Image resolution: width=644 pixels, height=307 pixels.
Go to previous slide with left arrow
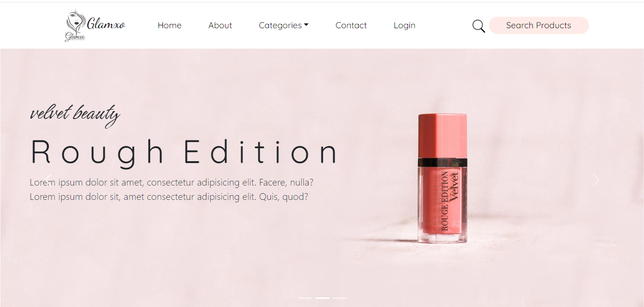tap(48, 180)
